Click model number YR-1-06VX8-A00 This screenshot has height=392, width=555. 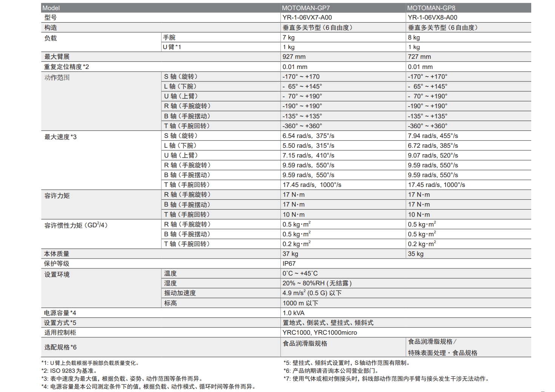pos(432,17)
